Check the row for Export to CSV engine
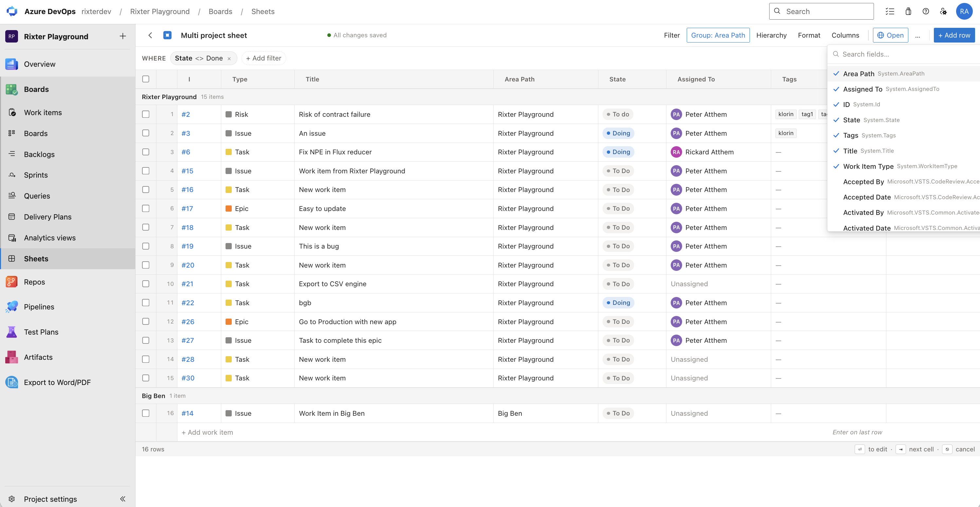 [146, 284]
